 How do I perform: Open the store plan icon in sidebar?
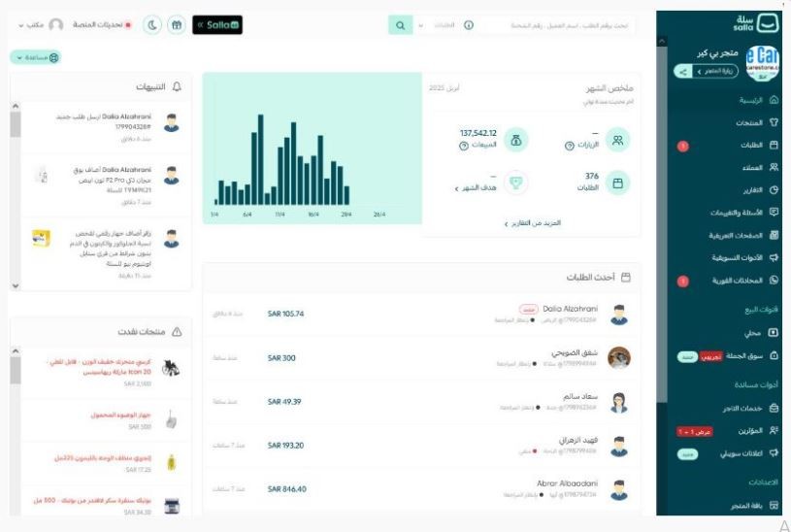[774, 505]
